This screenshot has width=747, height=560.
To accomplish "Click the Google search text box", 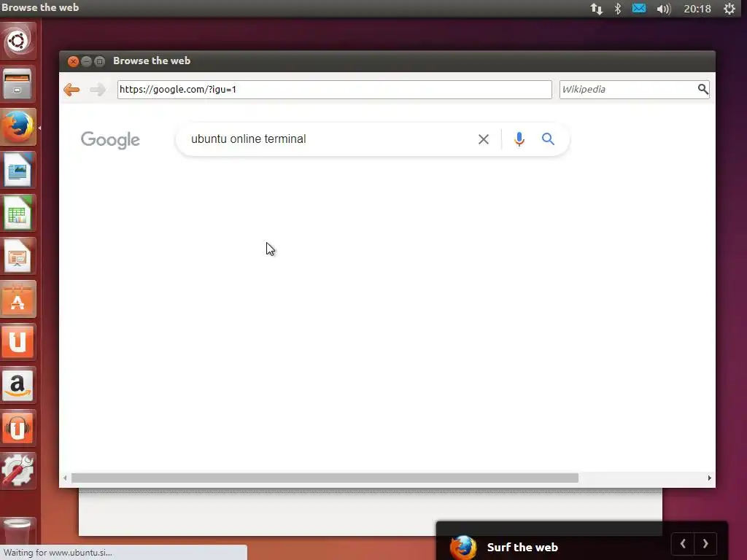I will (x=329, y=139).
